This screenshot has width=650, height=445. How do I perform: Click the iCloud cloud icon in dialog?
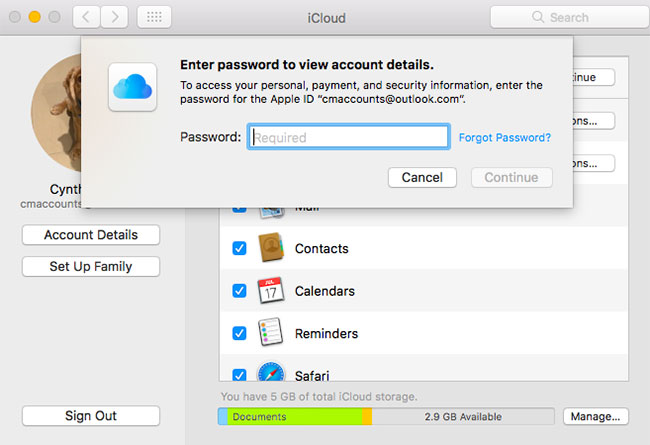point(133,82)
